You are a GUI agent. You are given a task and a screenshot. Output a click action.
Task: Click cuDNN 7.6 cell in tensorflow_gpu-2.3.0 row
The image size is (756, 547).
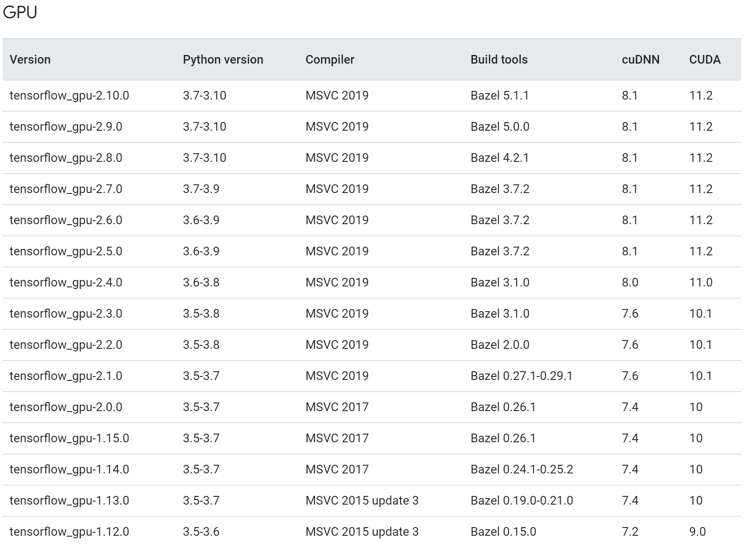(630, 314)
